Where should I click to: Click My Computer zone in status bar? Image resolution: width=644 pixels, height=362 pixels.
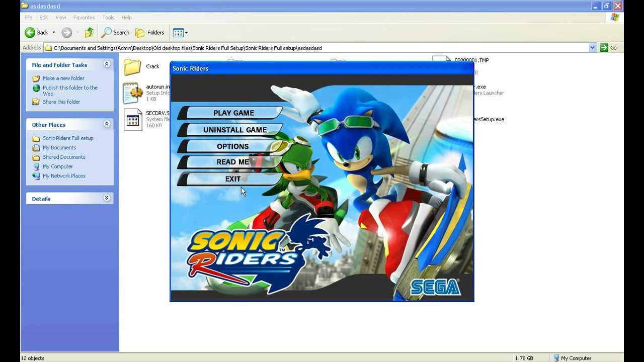[572, 358]
